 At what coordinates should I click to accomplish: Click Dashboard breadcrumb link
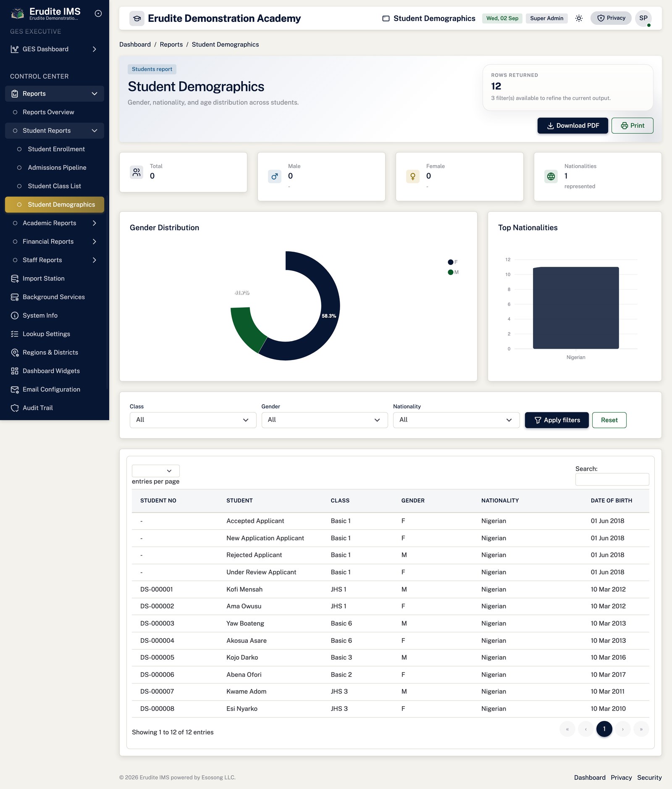pyautogui.click(x=135, y=45)
